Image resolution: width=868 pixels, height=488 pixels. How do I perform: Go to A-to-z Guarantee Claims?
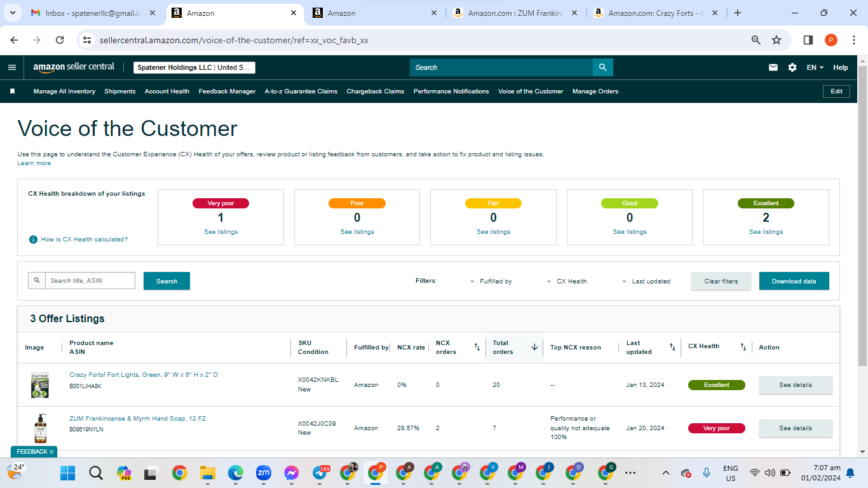pos(301,91)
